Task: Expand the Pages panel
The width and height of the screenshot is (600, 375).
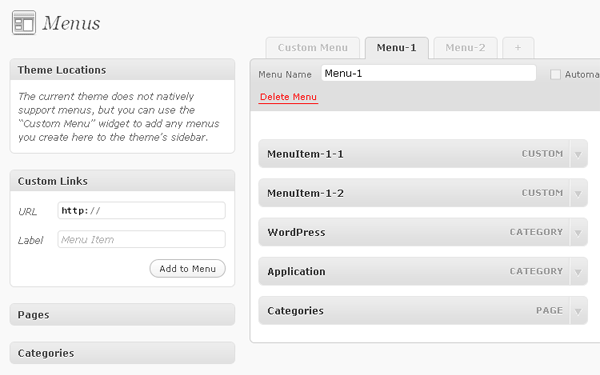Action: pos(122,315)
